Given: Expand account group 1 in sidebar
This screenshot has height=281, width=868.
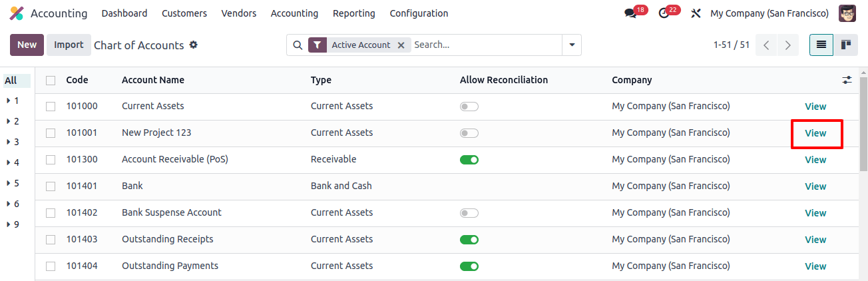Looking at the screenshot, I should tap(13, 101).
